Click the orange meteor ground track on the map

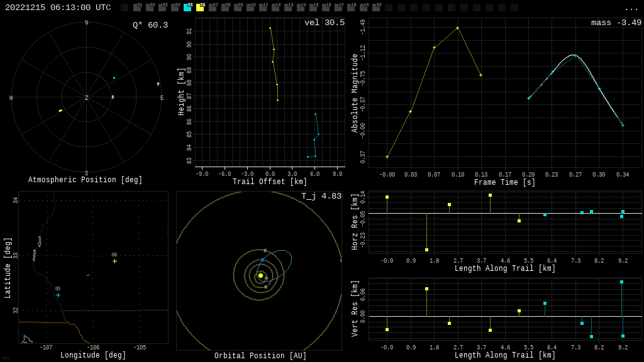coord(88,275)
